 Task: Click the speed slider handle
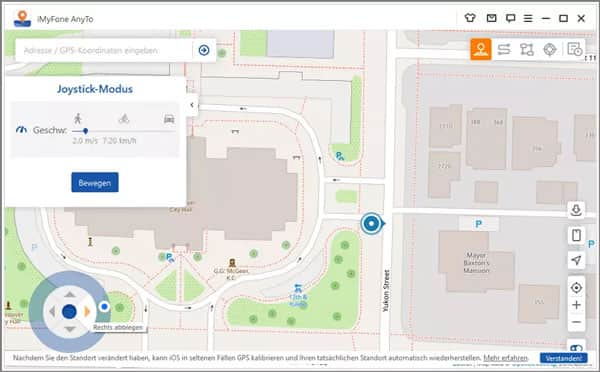point(85,131)
